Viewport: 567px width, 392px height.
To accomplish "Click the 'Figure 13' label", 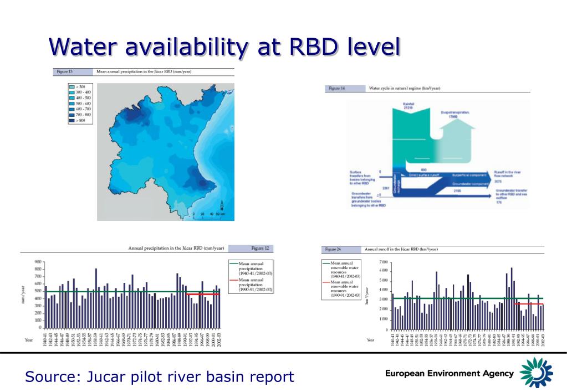I will [x=64, y=71].
